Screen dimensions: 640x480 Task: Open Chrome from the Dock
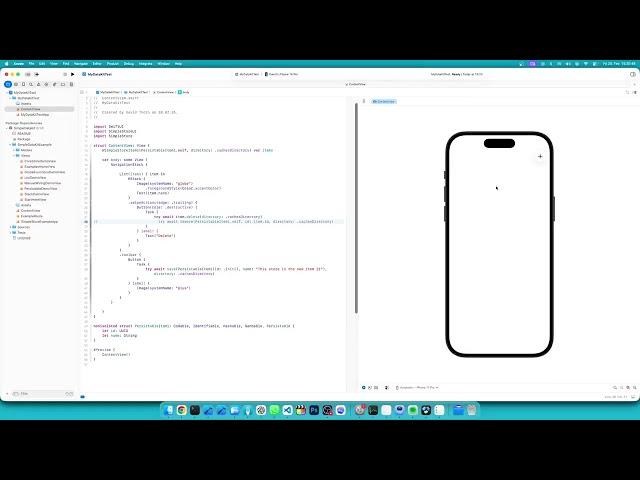pos(182,410)
